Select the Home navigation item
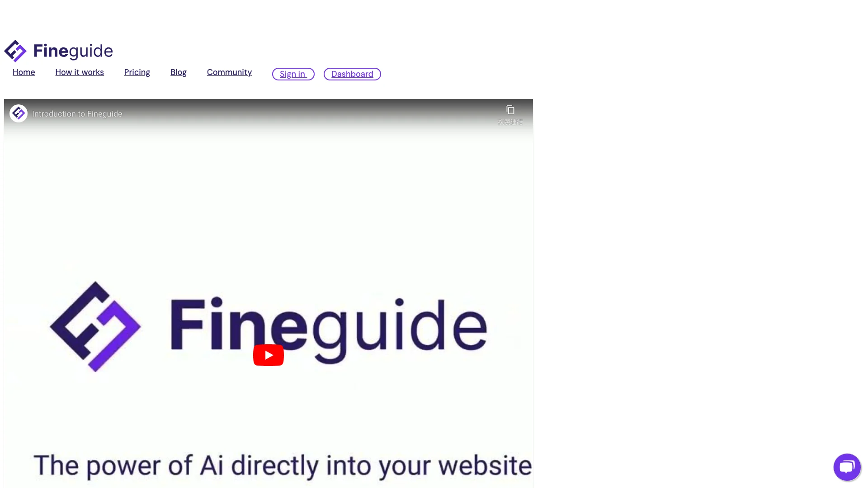 (23, 72)
